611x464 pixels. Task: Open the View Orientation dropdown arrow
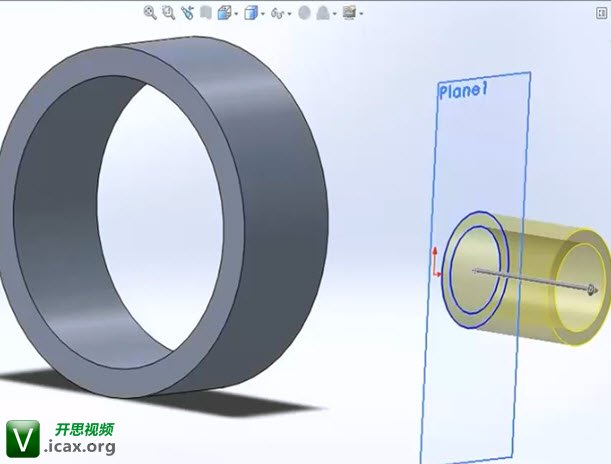pyautogui.click(x=237, y=14)
